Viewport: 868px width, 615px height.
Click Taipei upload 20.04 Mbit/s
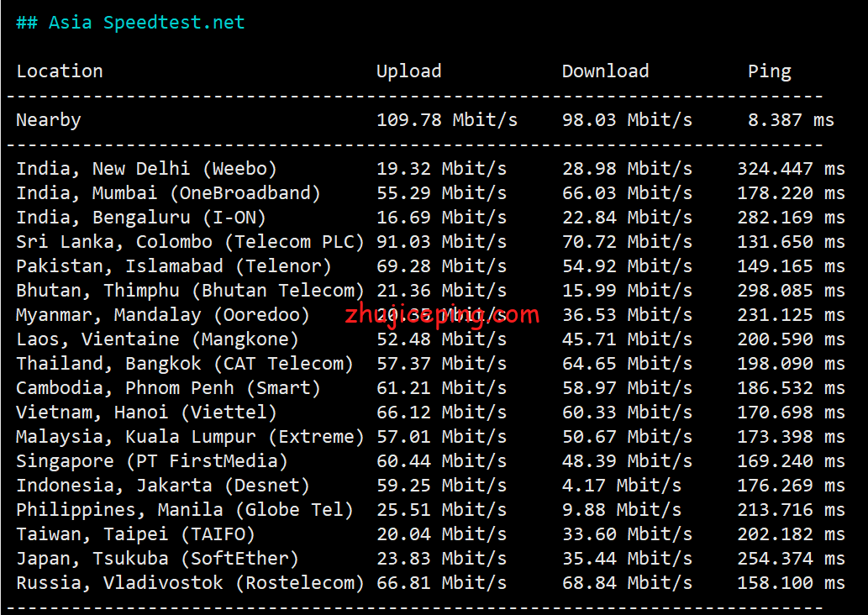[441, 534]
